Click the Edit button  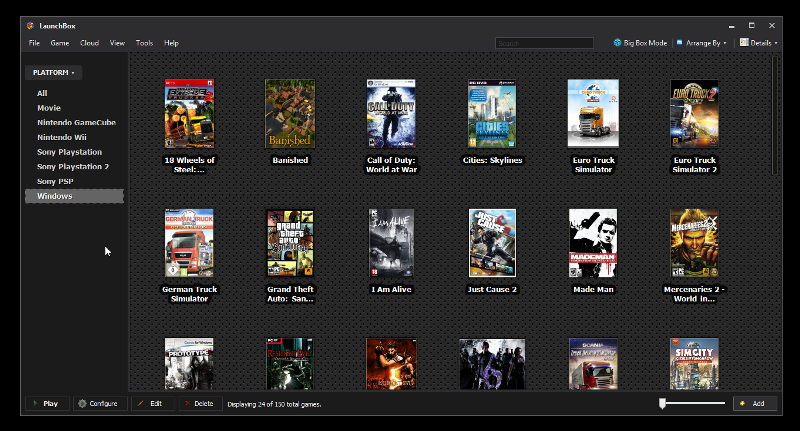click(153, 403)
